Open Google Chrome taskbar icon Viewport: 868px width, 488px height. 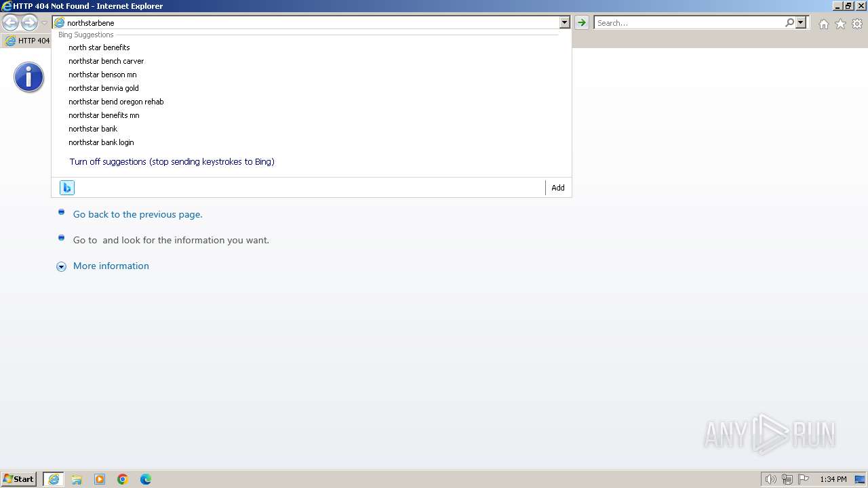pyautogui.click(x=123, y=479)
